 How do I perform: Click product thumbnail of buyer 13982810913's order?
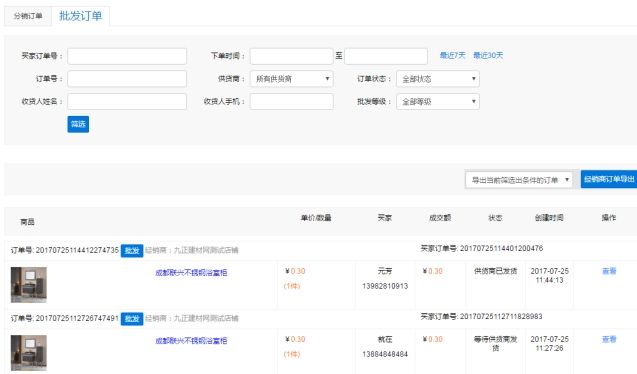(28, 285)
